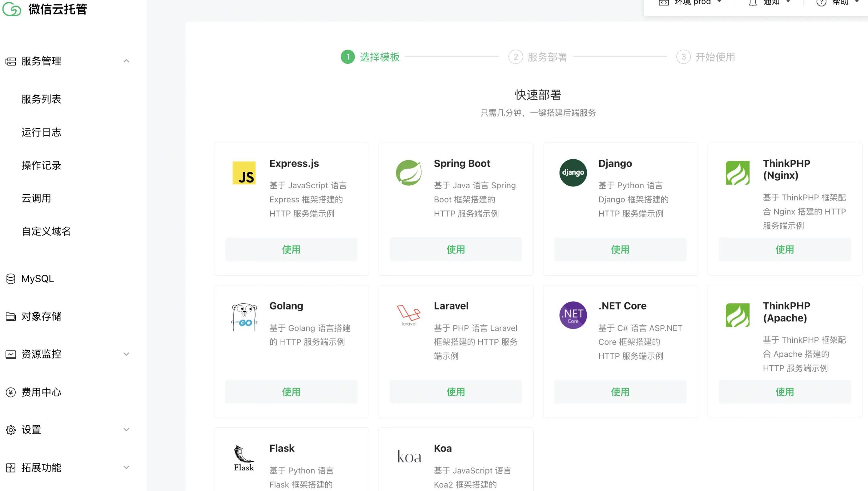Click the .NET Core card title
Screen dimensions: 868x491
tap(622, 306)
